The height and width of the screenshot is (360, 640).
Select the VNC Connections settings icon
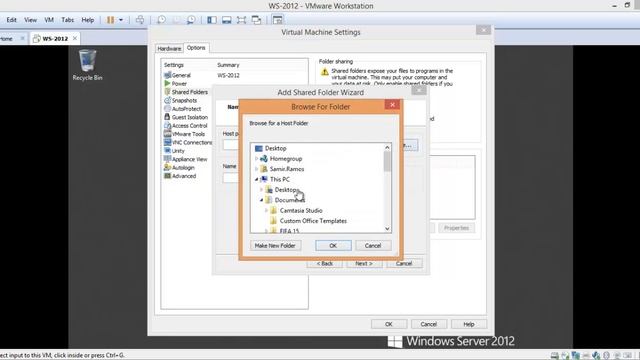(167, 142)
